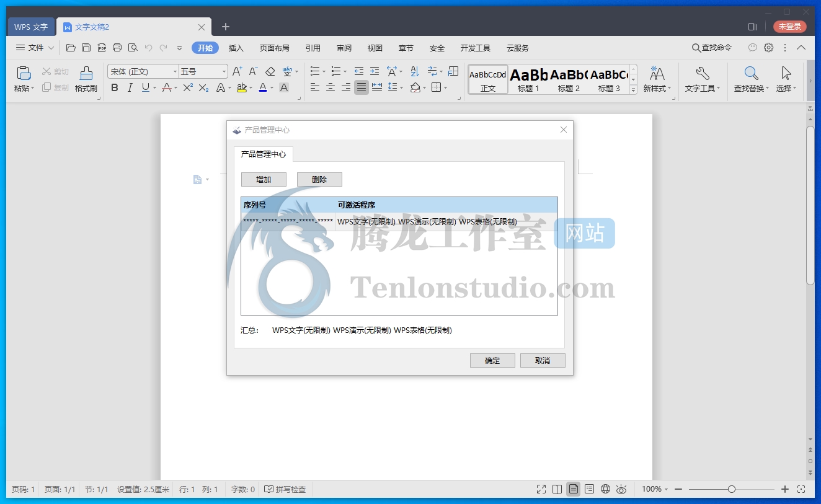
Task: Click 取消 button in dialog
Action: pos(543,361)
